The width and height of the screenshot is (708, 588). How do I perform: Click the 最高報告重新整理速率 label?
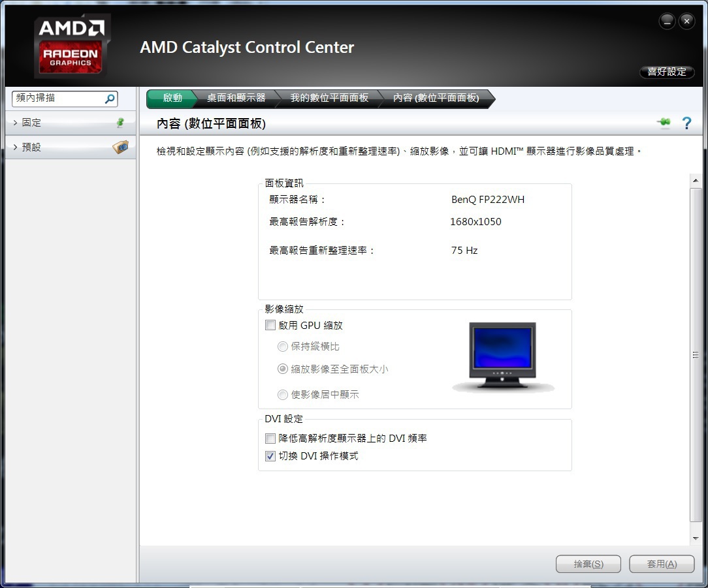322,251
